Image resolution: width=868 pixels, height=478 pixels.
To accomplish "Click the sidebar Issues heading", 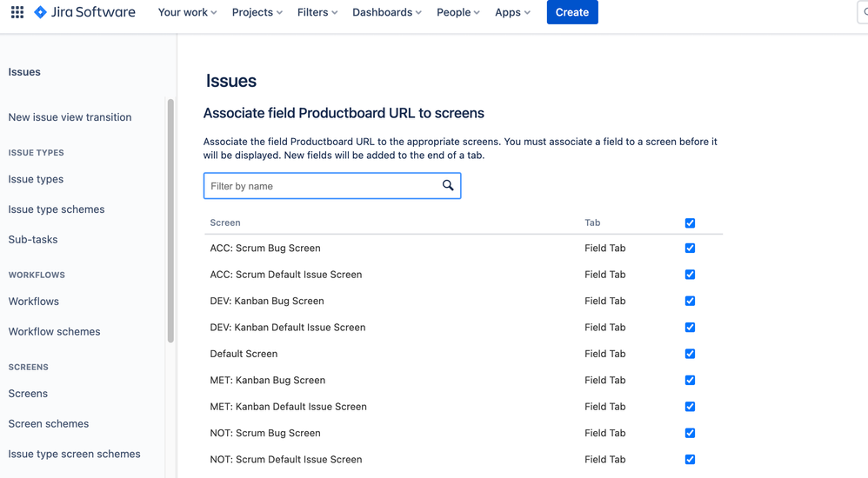I will pyautogui.click(x=24, y=72).
